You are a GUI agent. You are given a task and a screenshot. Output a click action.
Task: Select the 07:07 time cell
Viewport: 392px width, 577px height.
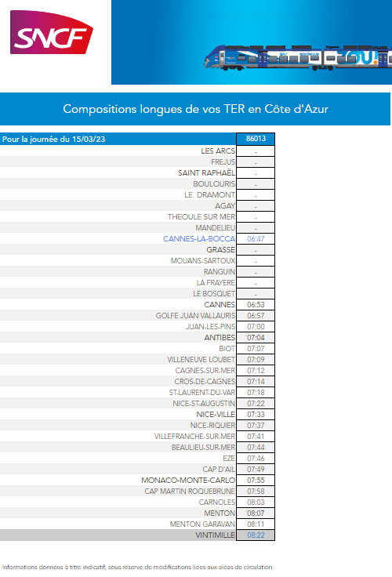(x=256, y=349)
